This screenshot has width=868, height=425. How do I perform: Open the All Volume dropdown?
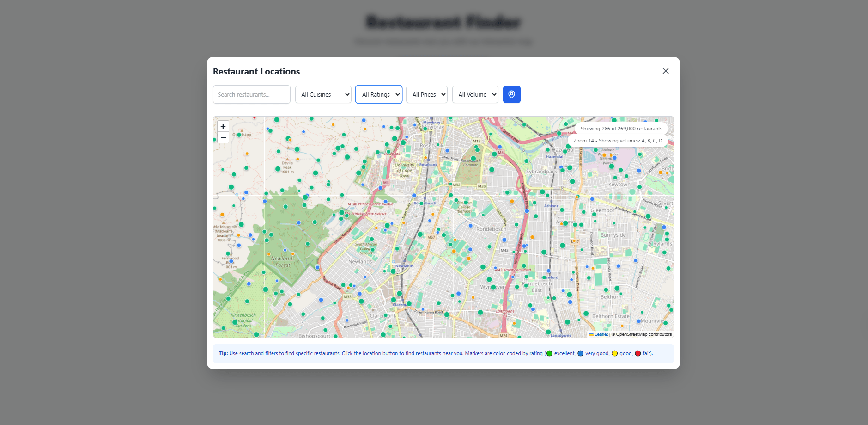pyautogui.click(x=475, y=94)
